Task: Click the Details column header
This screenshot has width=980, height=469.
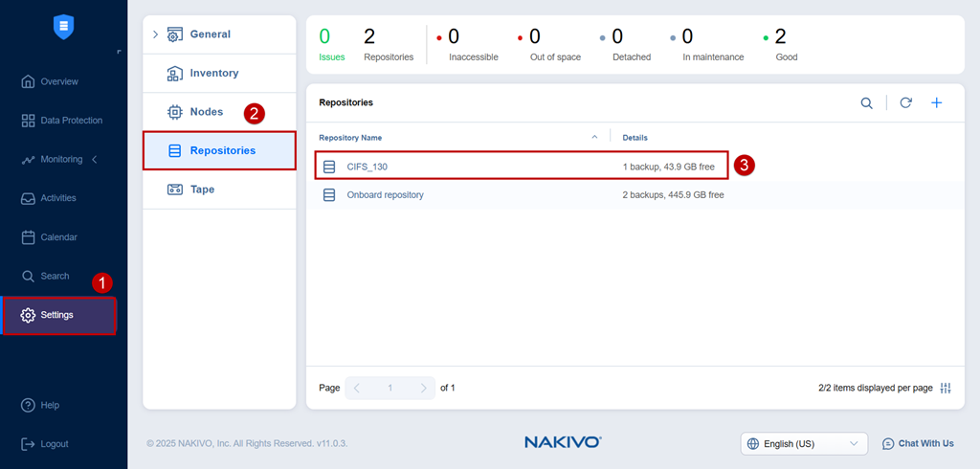Action: [x=635, y=138]
